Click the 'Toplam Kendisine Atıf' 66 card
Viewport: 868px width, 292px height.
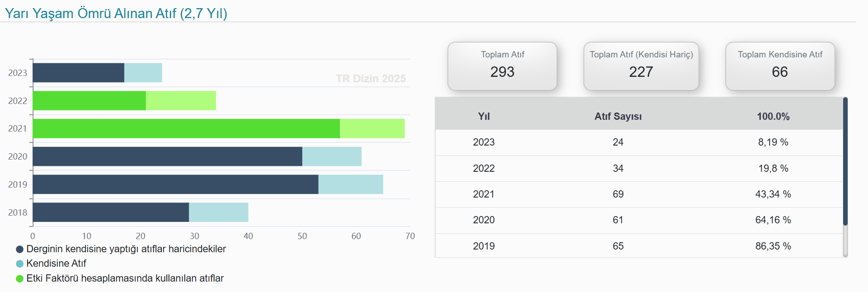(x=779, y=66)
